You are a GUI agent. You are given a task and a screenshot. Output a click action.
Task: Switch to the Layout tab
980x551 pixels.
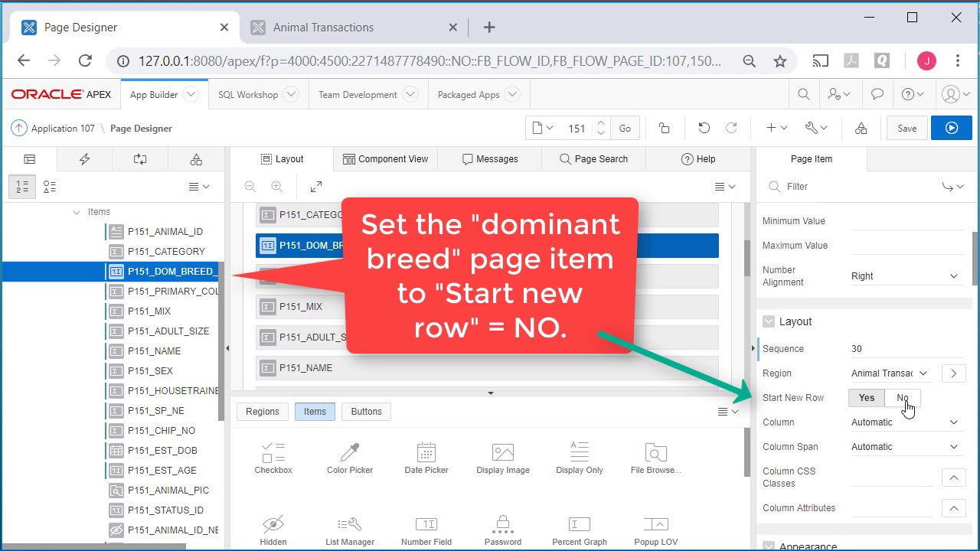tap(282, 159)
